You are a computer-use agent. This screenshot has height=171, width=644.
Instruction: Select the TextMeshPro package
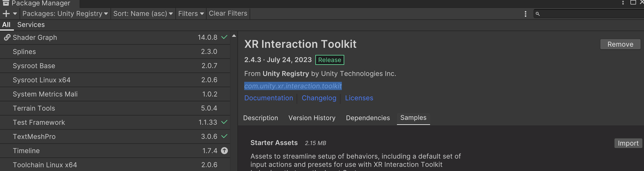tap(115, 137)
